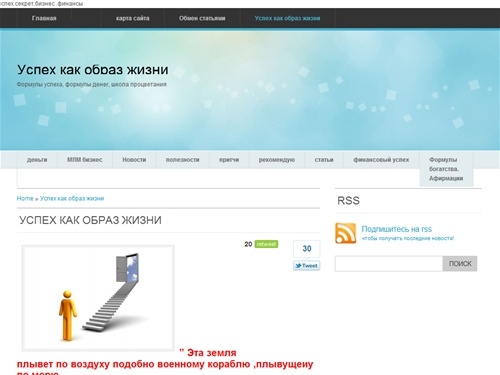
Task: Open the Обмен статьями menu item
Action: tap(202, 18)
